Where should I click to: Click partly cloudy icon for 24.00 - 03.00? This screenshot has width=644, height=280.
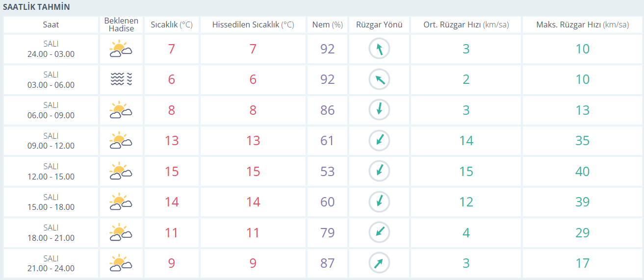(121, 49)
